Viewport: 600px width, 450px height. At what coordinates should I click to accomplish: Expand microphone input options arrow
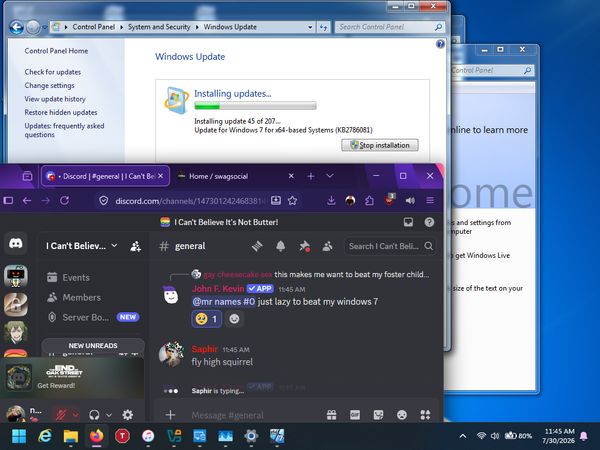click(75, 414)
